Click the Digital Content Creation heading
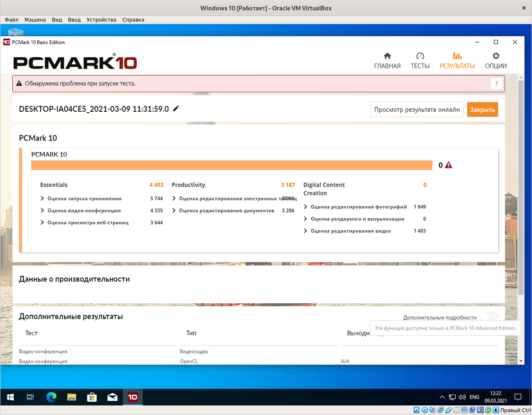 (324, 189)
